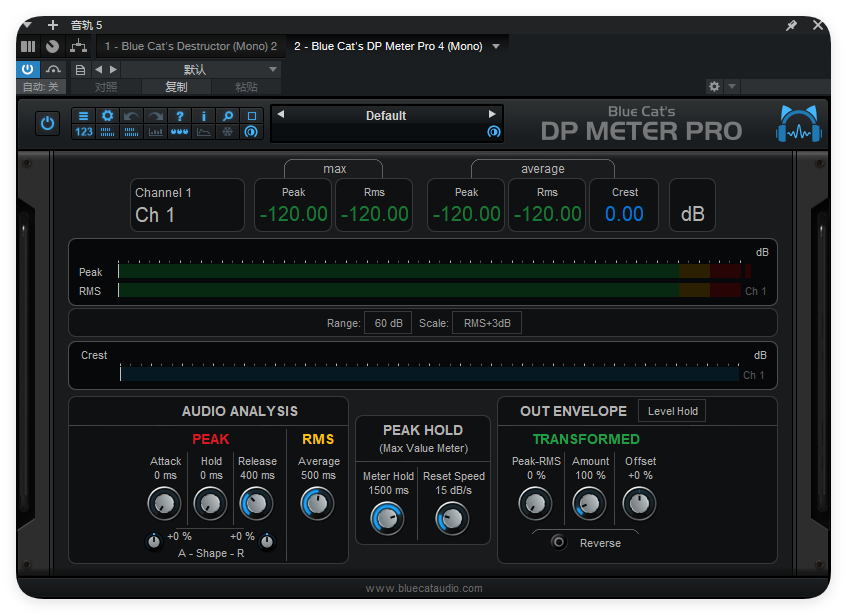
Task: Open the Level Hold envelope mode selector
Action: click(672, 411)
